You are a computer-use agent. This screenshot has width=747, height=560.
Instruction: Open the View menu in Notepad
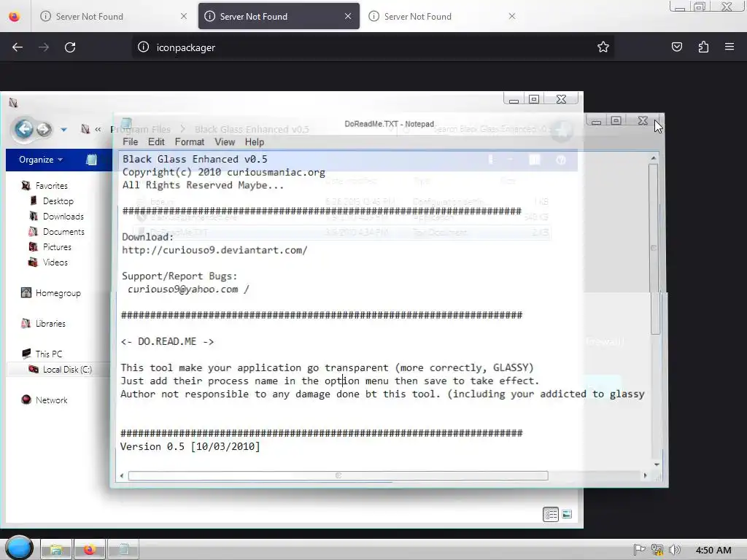pyautogui.click(x=225, y=142)
